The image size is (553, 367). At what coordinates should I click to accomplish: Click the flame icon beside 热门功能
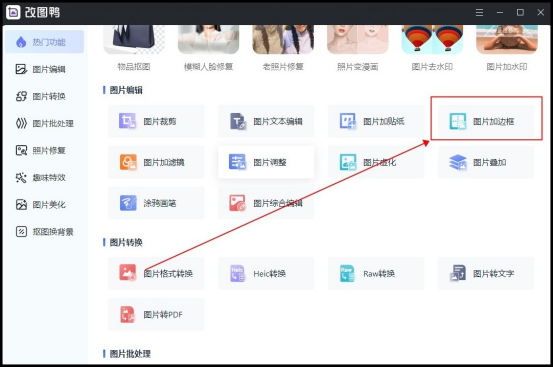(x=21, y=42)
